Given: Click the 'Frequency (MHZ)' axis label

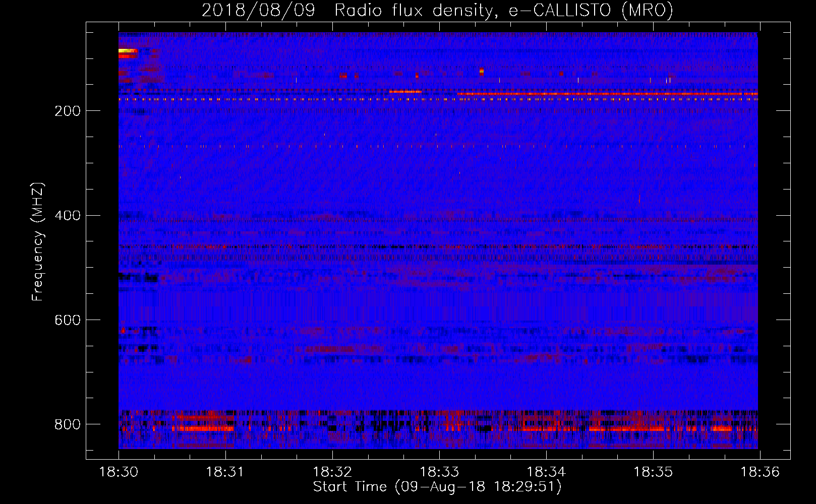Looking at the screenshot, I should tap(37, 242).
